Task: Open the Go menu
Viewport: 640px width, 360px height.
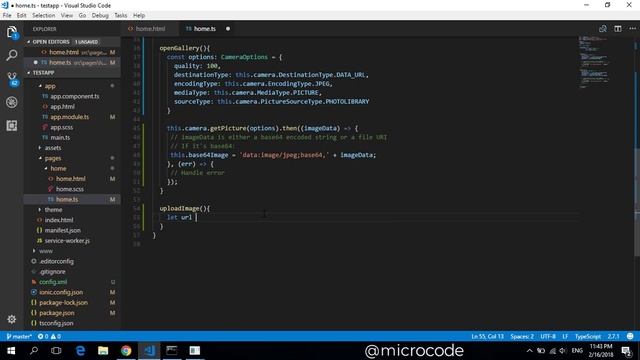Action: point(82,16)
